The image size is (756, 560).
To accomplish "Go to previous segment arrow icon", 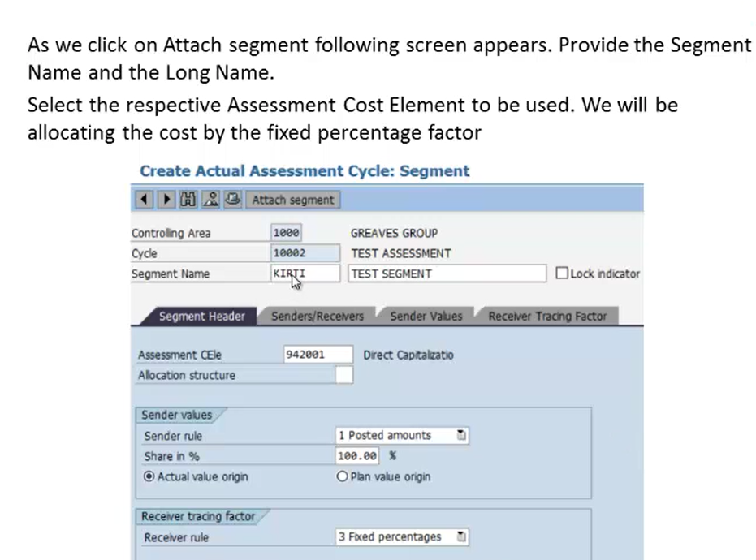I will (144, 199).
